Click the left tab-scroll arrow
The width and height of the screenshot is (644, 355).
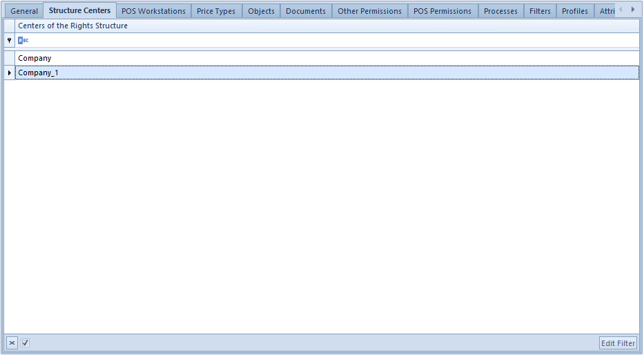click(621, 10)
